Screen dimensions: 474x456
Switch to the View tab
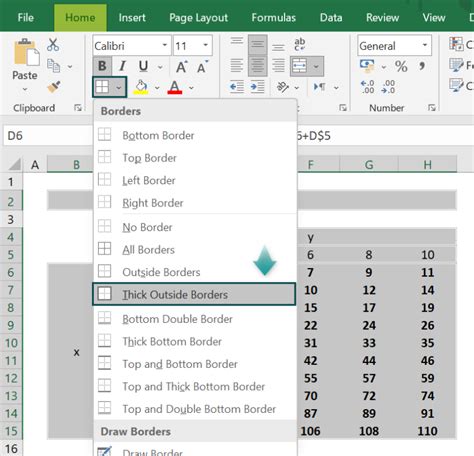pos(434,17)
